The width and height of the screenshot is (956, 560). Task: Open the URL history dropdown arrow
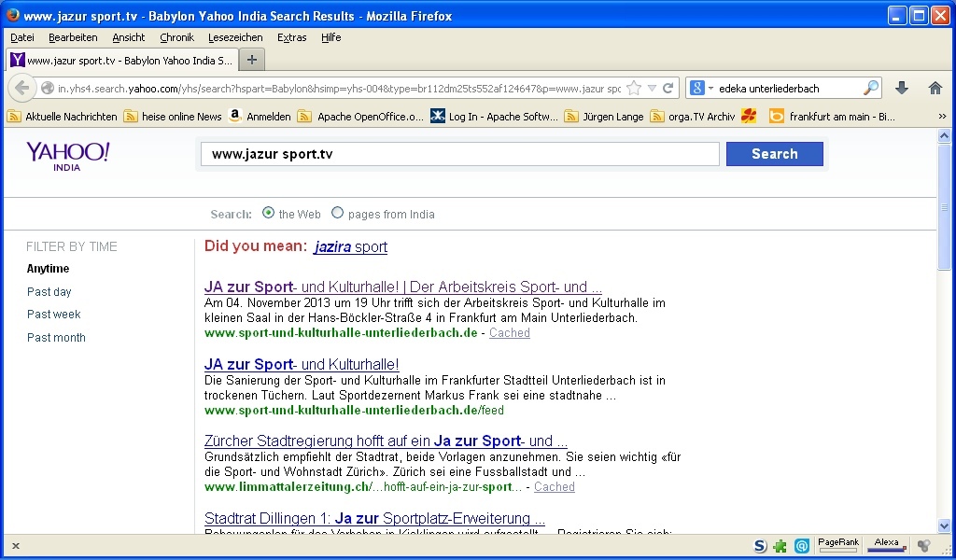tap(652, 89)
